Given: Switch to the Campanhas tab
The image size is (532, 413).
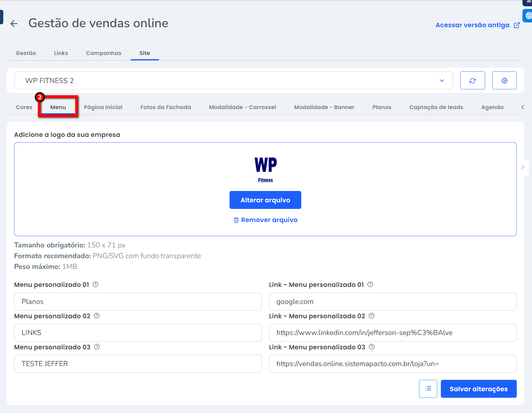Looking at the screenshot, I should pos(103,53).
